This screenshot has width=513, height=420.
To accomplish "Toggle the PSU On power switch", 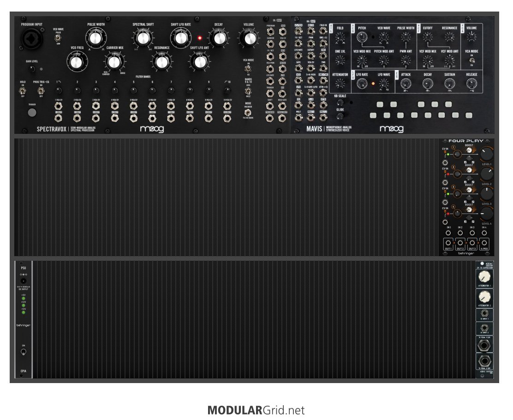I will 23,352.
